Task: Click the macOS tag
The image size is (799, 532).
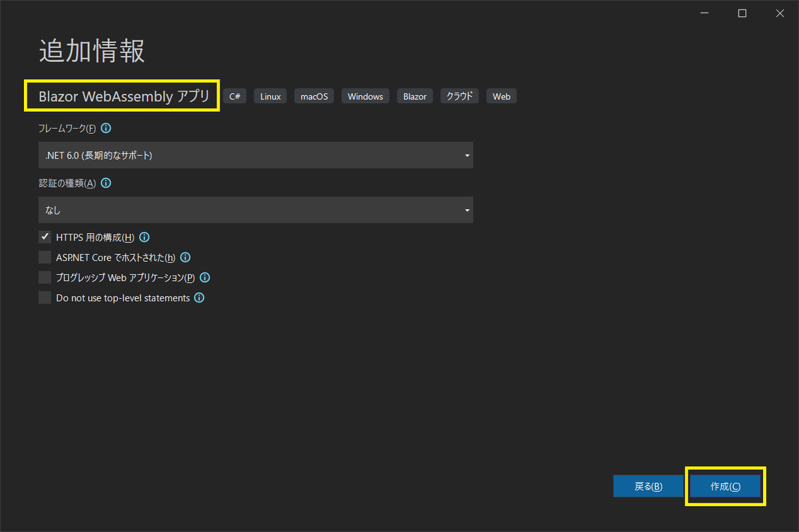Action: (314, 97)
